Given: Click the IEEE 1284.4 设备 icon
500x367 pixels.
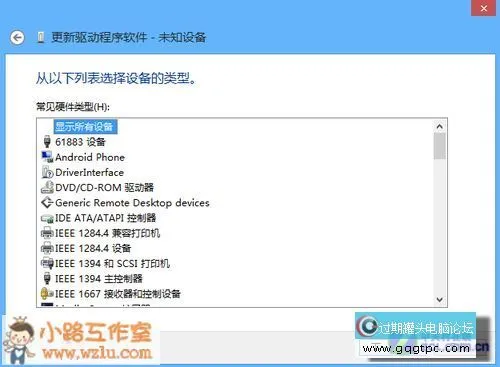Looking at the screenshot, I should (x=47, y=248).
